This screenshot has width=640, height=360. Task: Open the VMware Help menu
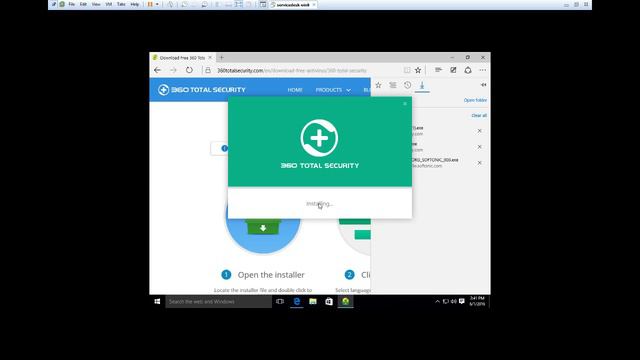coord(135,4)
